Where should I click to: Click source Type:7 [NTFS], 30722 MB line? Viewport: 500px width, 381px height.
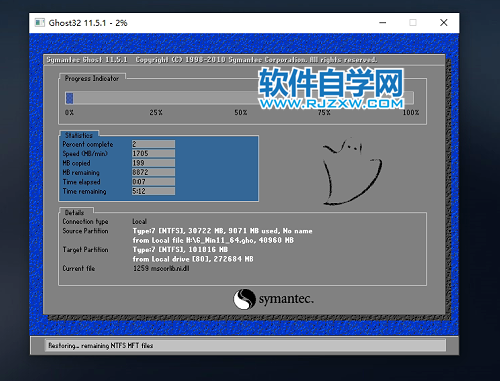point(222,231)
